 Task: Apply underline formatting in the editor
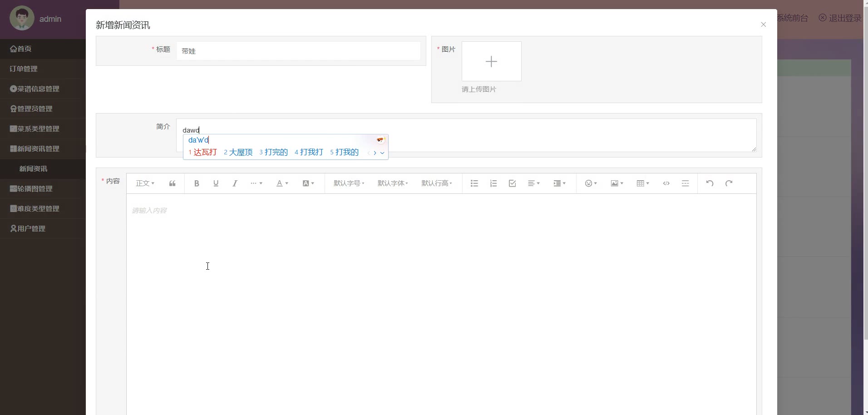click(x=216, y=183)
